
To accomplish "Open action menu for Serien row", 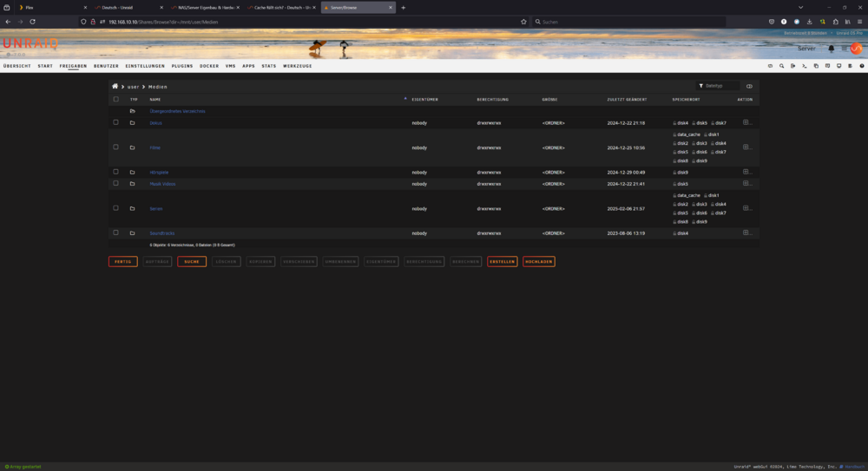I will pos(746,208).
